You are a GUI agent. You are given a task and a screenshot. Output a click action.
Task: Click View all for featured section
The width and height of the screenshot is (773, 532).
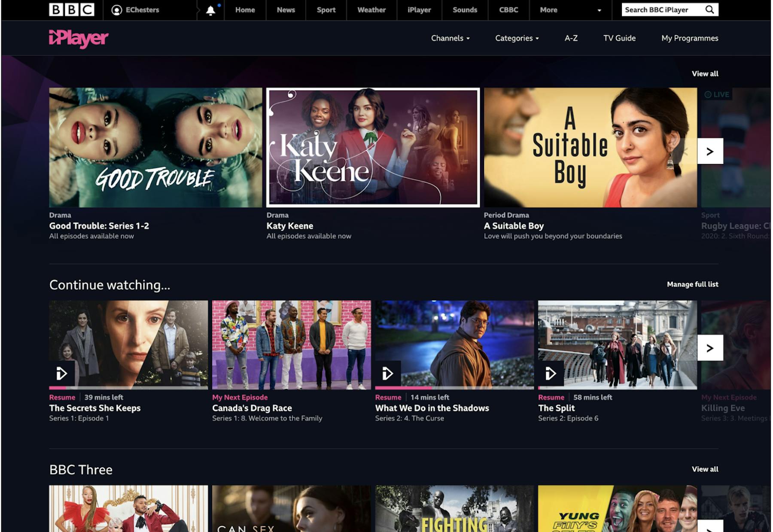pyautogui.click(x=705, y=73)
